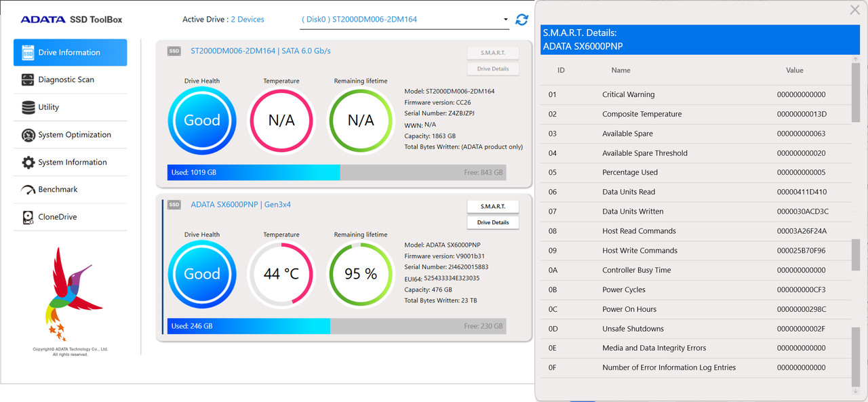Select the 'ADATA SX6000PNP | Gen3x4' title
Image resolution: width=868 pixels, height=402 pixels.
241,205
